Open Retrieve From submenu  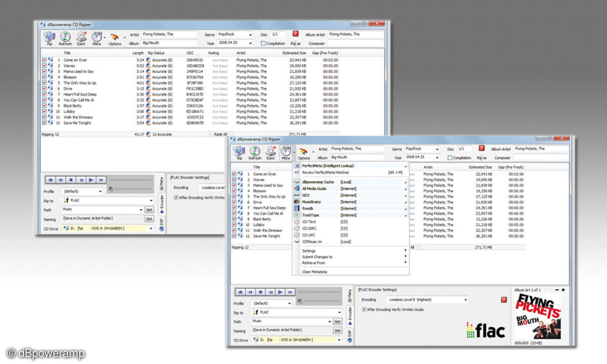tap(350, 263)
